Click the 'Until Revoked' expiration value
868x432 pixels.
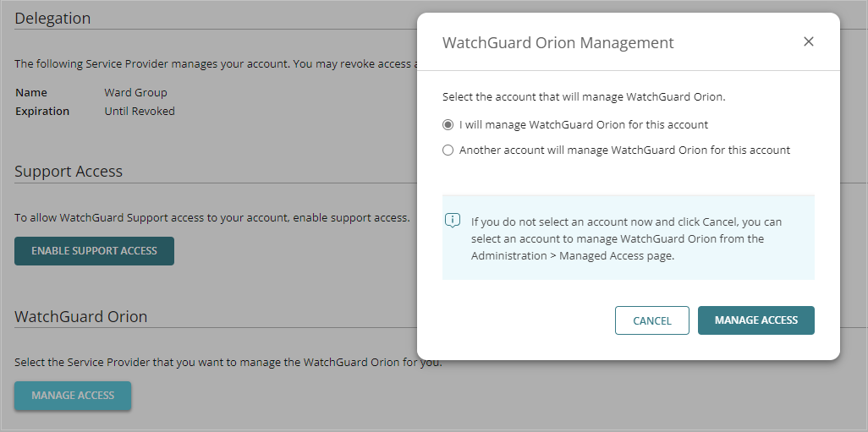(140, 111)
